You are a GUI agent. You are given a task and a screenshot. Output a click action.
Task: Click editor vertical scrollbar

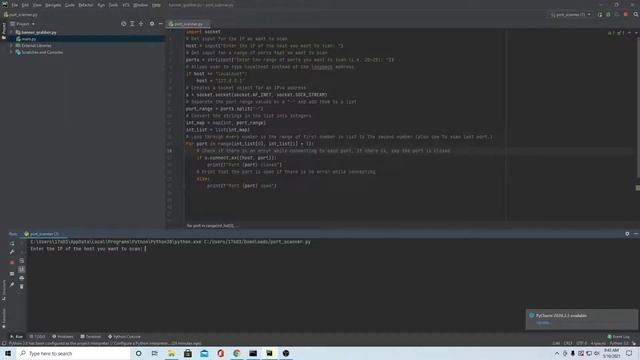638,106
